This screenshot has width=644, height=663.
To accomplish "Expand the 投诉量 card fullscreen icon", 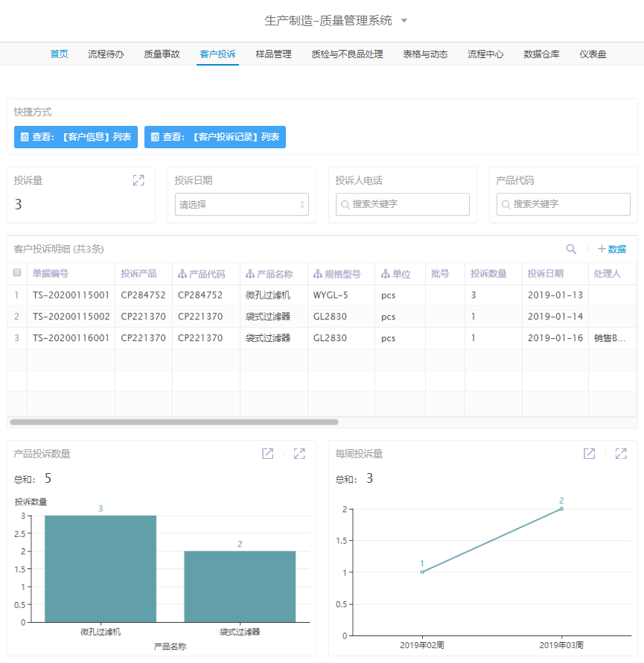I will click(138, 180).
